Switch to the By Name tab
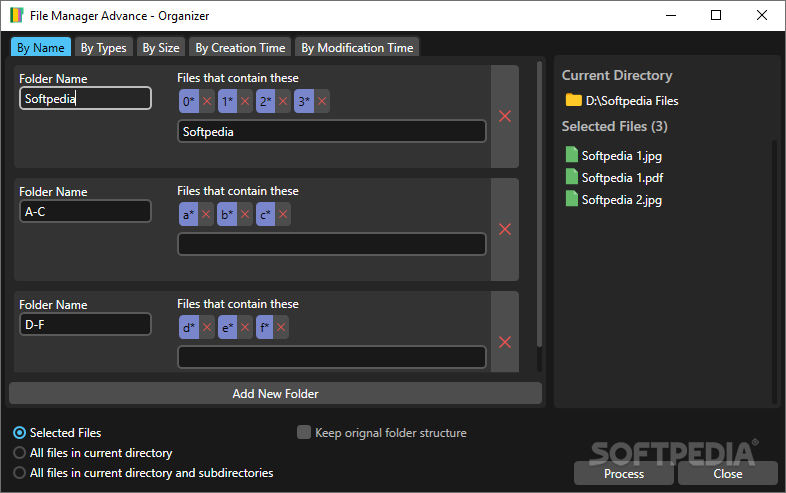The image size is (786, 493). (41, 47)
